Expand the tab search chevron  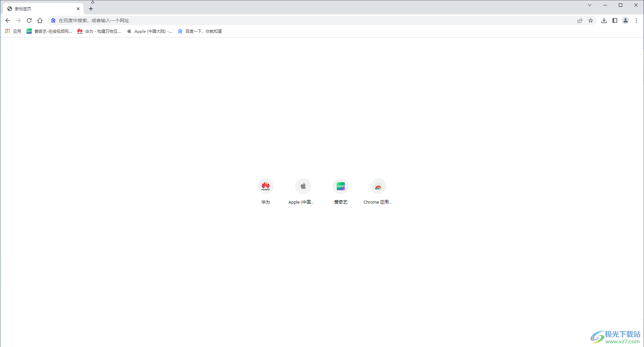click(x=590, y=5)
